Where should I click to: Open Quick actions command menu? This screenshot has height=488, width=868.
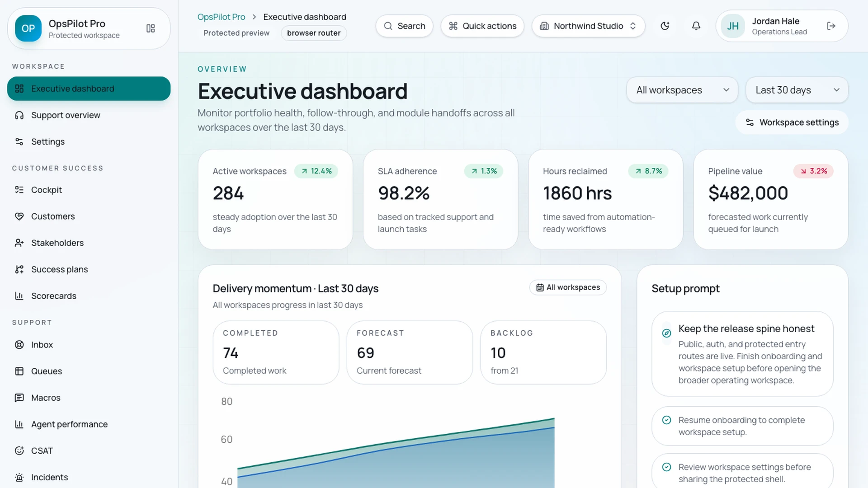coord(482,26)
